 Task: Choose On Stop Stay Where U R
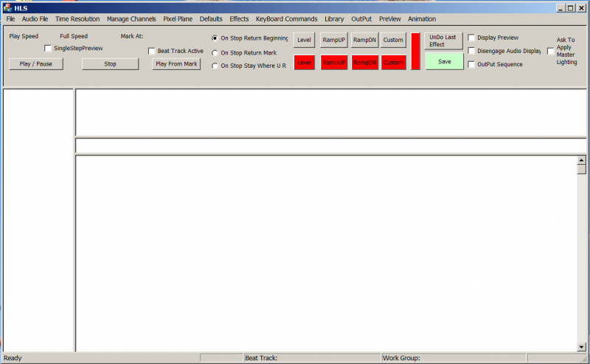[215, 66]
